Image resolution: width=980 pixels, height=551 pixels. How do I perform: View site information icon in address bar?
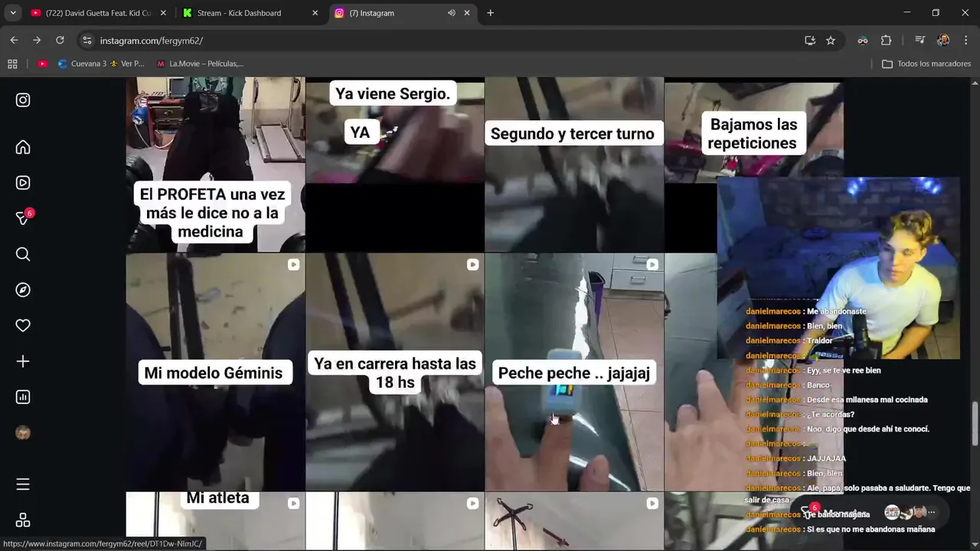coord(87,41)
